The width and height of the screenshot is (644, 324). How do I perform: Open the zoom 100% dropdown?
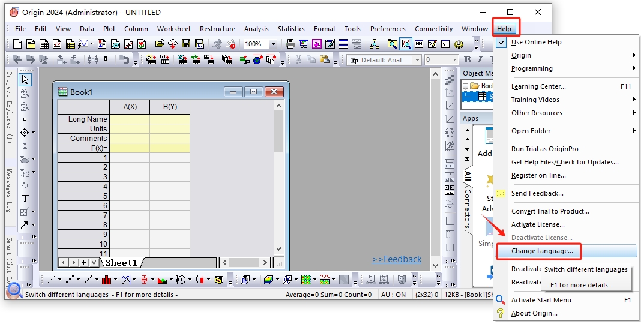pos(273,44)
